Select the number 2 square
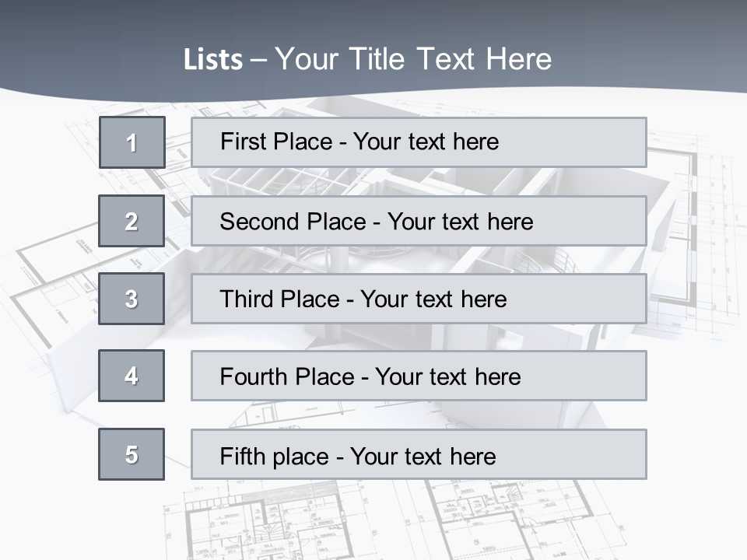Viewport: 747px width, 560px height. click(x=132, y=221)
